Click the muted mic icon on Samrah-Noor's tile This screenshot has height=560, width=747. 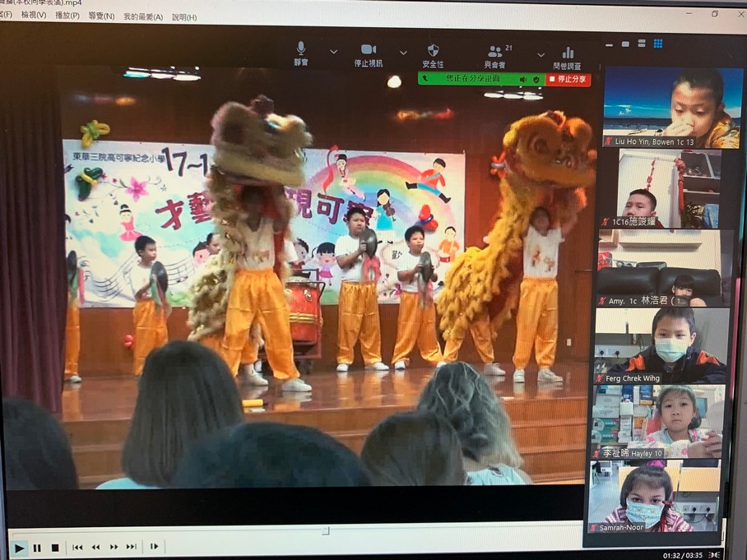593,528
